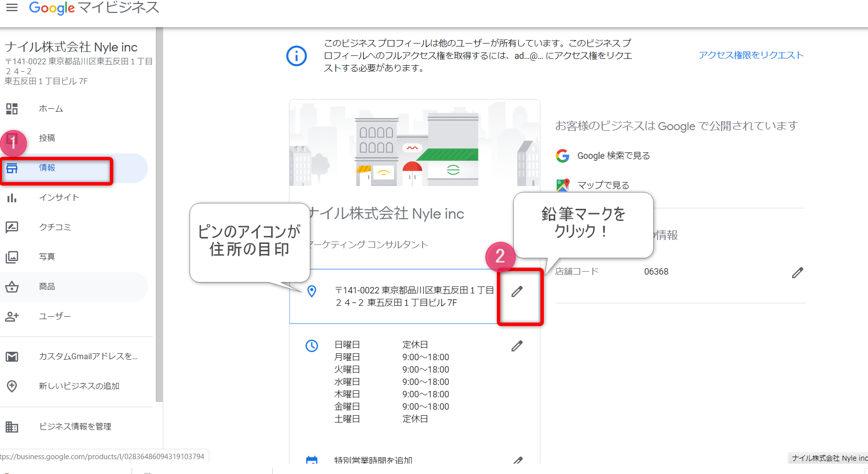Open 写真 menu item
This screenshot has width=868, height=474.
point(47,257)
